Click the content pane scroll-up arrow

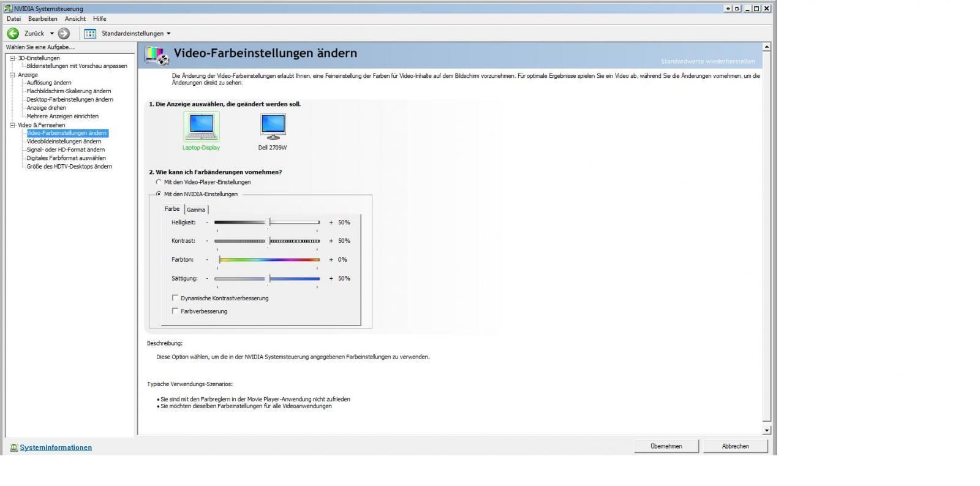click(x=766, y=47)
